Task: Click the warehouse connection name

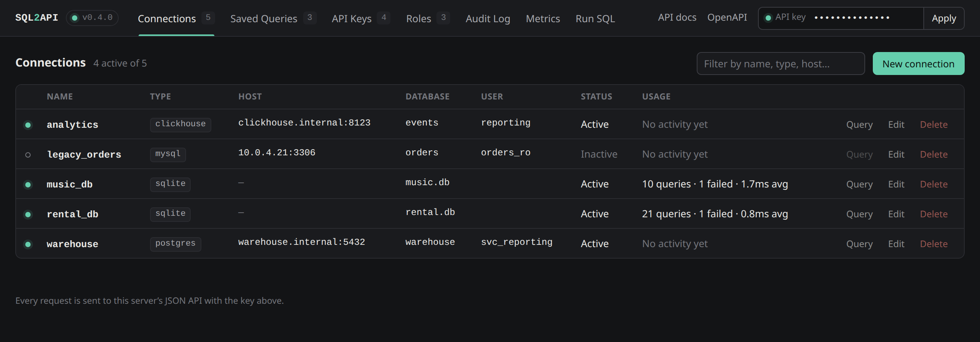Action: click(72, 244)
